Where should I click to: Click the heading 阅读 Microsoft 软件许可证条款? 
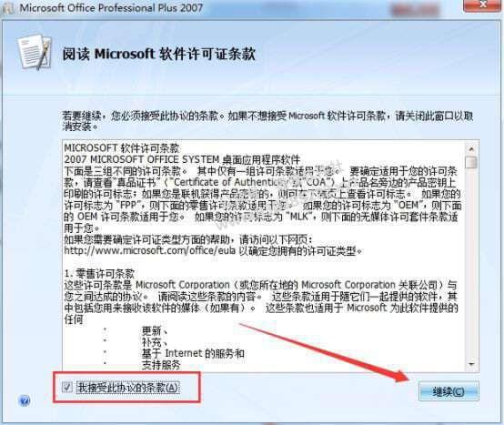159,54
